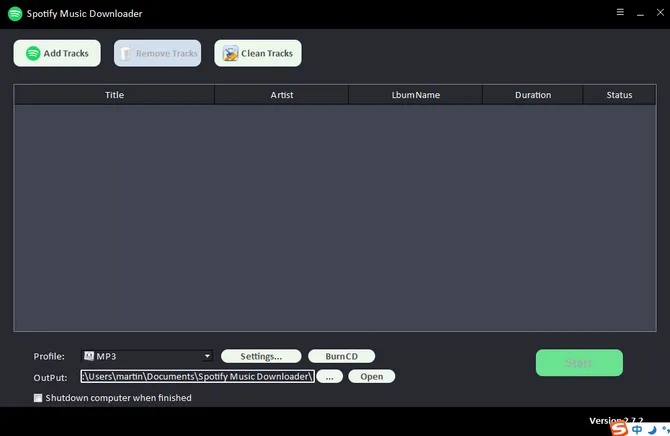The height and width of the screenshot is (436, 670).
Task: Sort by the Artist column header
Action: pyautogui.click(x=282, y=95)
